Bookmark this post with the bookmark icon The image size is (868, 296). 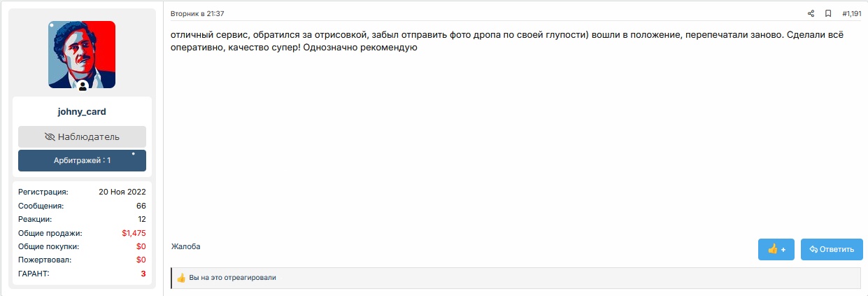point(828,13)
